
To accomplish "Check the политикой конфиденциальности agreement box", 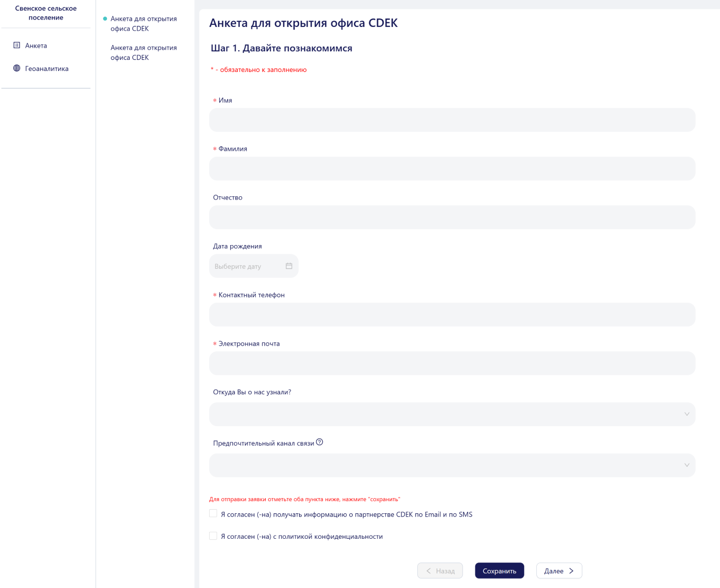I will pyautogui.click(x=213, y=536).
